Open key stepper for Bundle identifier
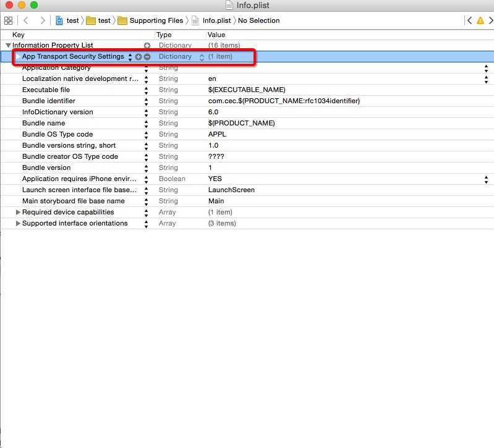The height and width of the screenshot is (448, 494). click(146, 102)
